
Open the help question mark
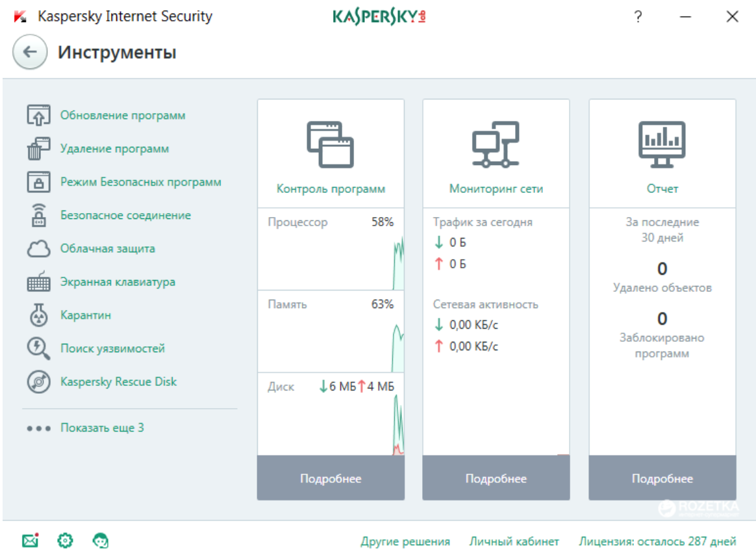click(x=638, y=17)
